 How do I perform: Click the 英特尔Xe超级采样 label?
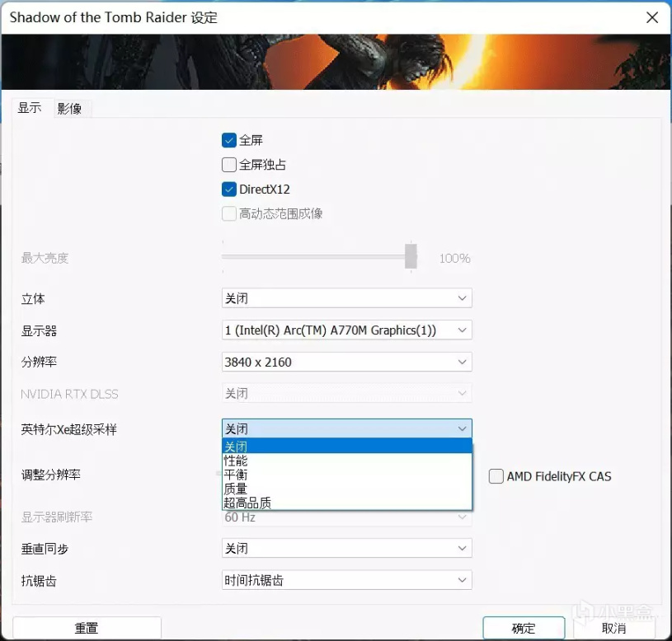(68, 429)
